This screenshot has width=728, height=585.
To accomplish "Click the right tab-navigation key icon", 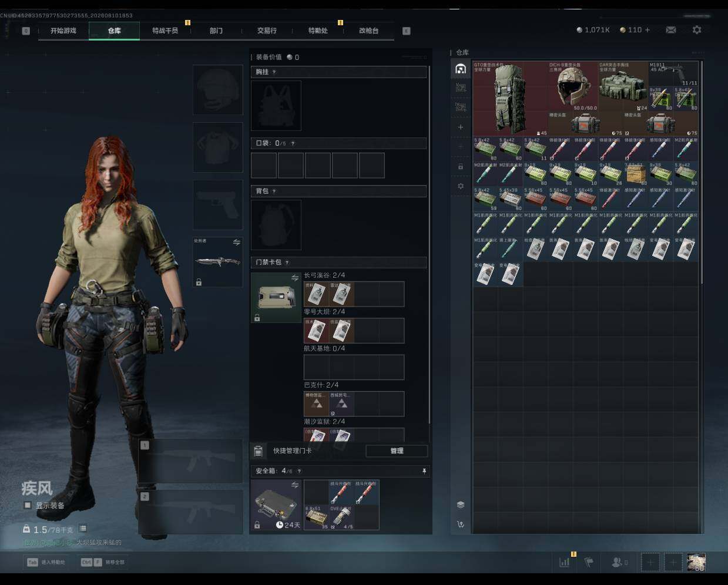I will pyautogui.click(x=406, y=31).
